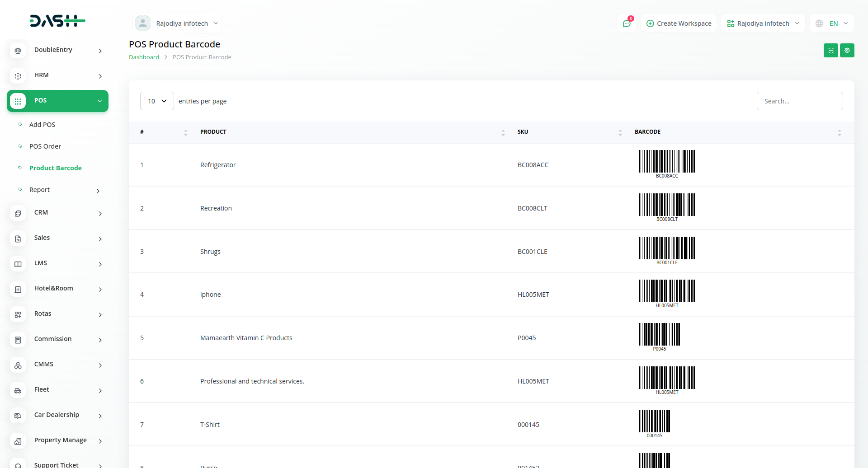868x468 pixels.
Task: Expand the Report submenu
Action: 40,190
